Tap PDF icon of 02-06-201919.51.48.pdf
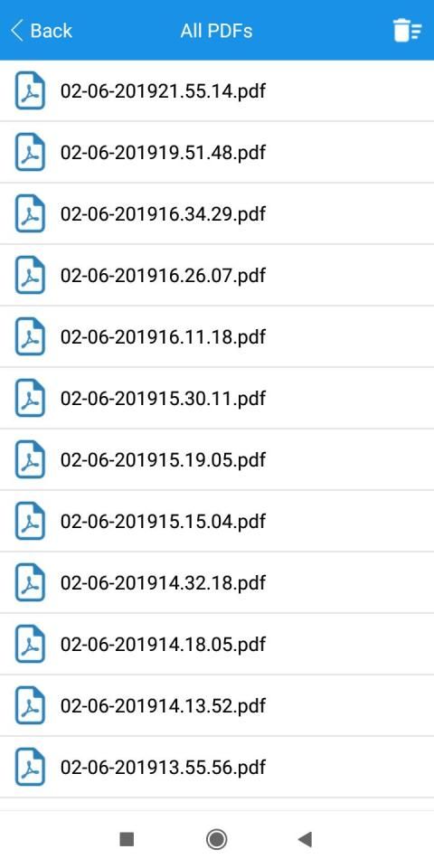 (30, 152)
